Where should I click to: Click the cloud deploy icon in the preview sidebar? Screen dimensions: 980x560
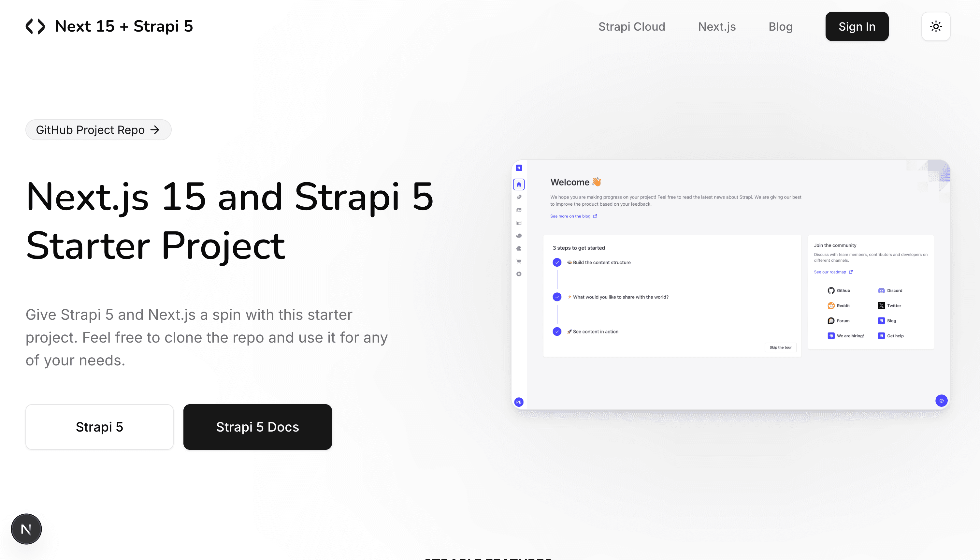tap(519, 236)
